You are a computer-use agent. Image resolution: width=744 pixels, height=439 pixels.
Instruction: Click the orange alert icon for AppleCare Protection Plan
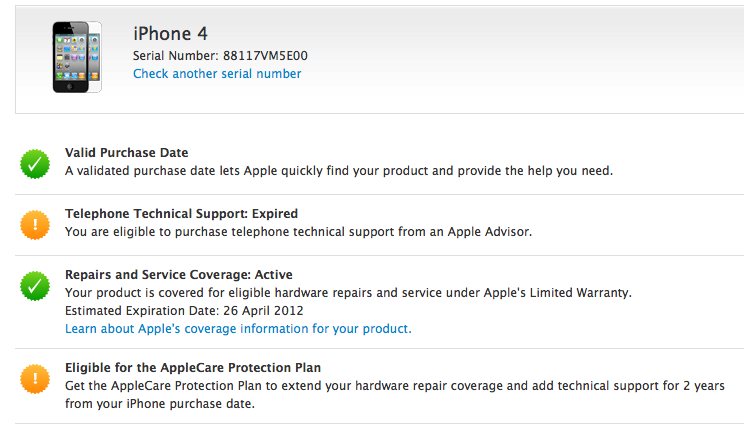point(35,378)
